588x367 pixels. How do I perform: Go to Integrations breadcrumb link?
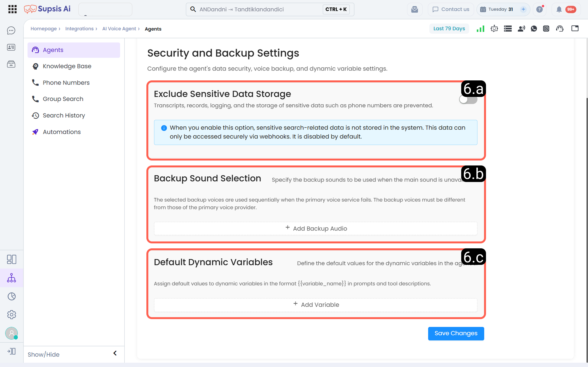(x=79, y=29)
